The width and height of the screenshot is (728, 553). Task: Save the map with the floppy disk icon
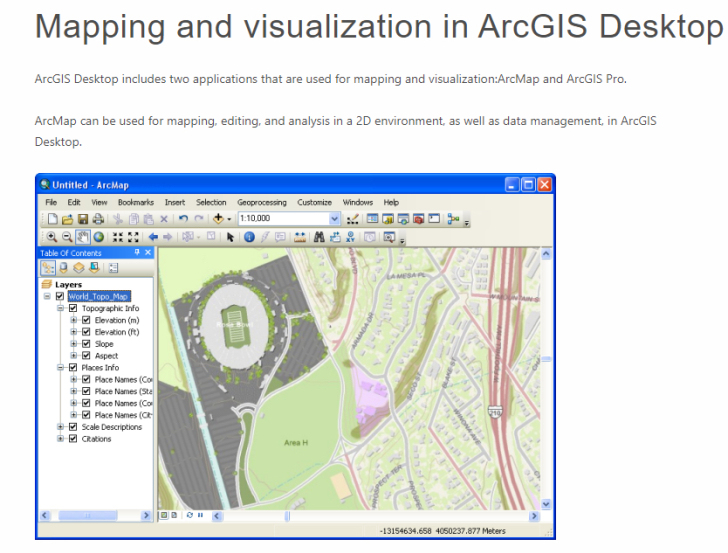click(x=83, y=219)
